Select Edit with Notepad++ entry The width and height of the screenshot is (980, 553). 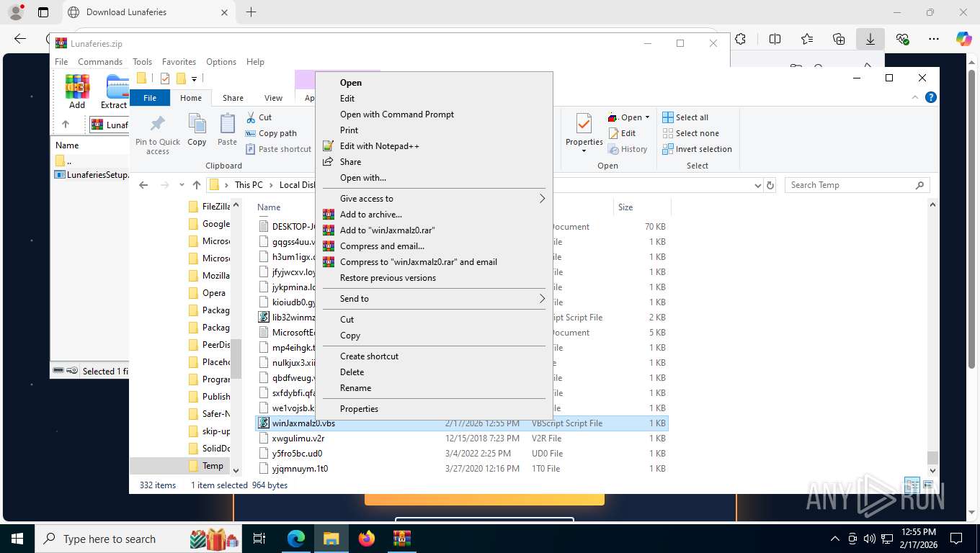click(x=379, y=146)
